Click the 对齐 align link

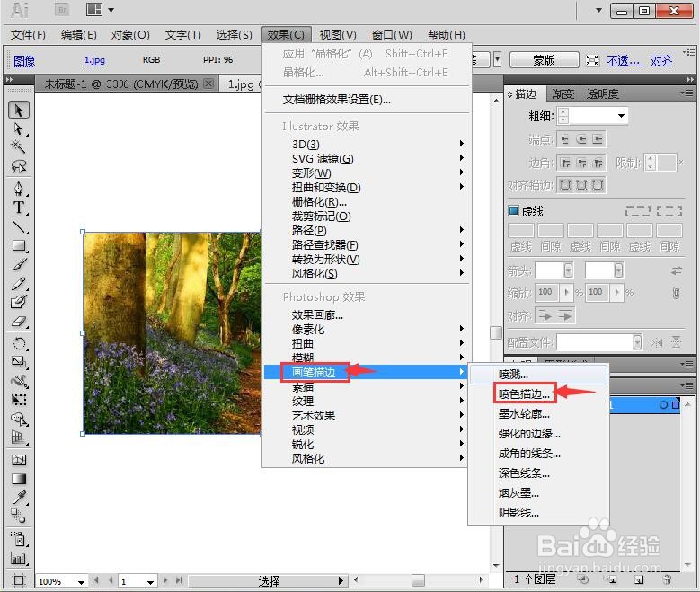661,60
